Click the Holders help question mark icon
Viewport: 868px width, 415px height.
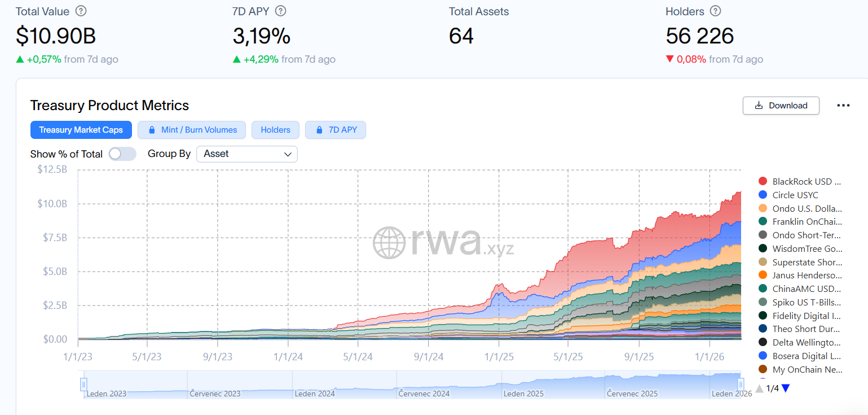point(716,11)
